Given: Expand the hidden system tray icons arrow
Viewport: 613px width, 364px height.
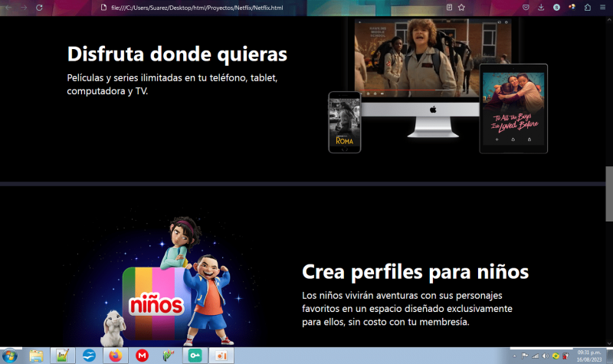Looking at the screenshot, I should point(514,356).
